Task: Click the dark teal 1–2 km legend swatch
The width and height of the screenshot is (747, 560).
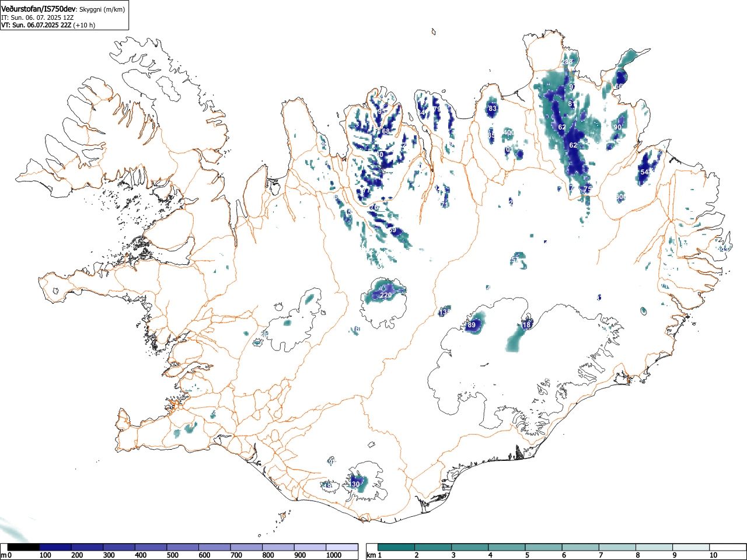Action: [396, 547]
